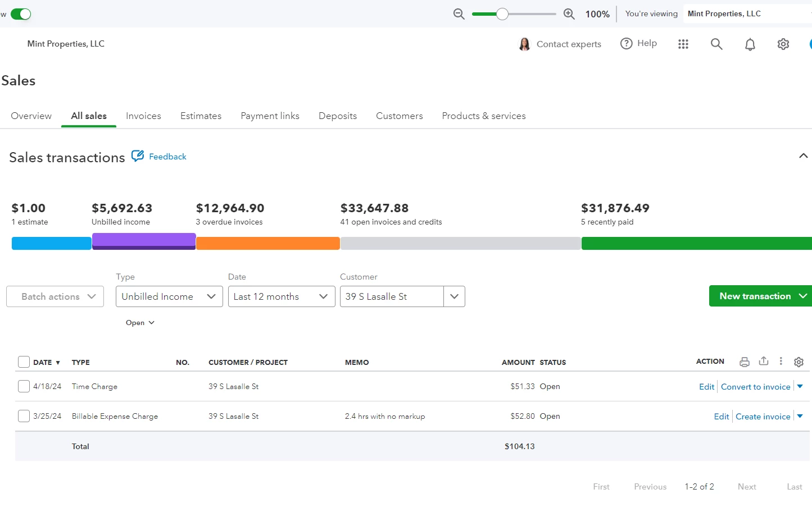Screen dimensions: 812x512
Task: Toggle the green switch at top left
Action: (21, 14)
